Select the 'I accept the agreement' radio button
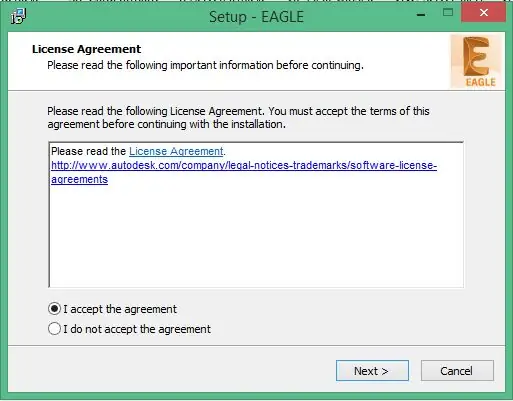The width and height of the screenshot is (513, 401). tap(54, 309)
